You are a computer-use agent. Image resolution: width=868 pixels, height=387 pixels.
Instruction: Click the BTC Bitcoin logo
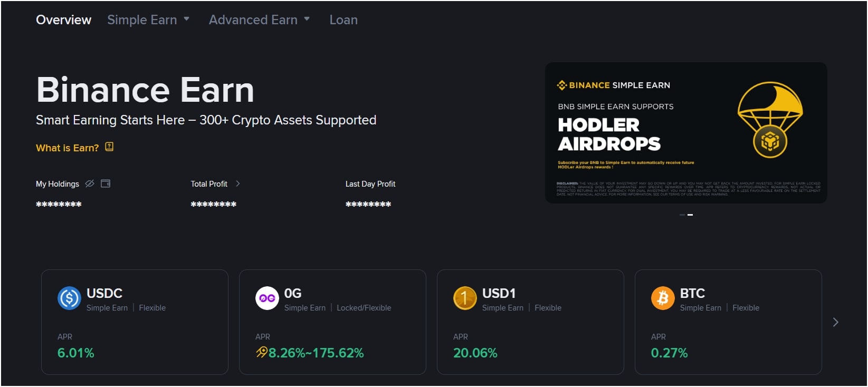[x=663, y=298]
